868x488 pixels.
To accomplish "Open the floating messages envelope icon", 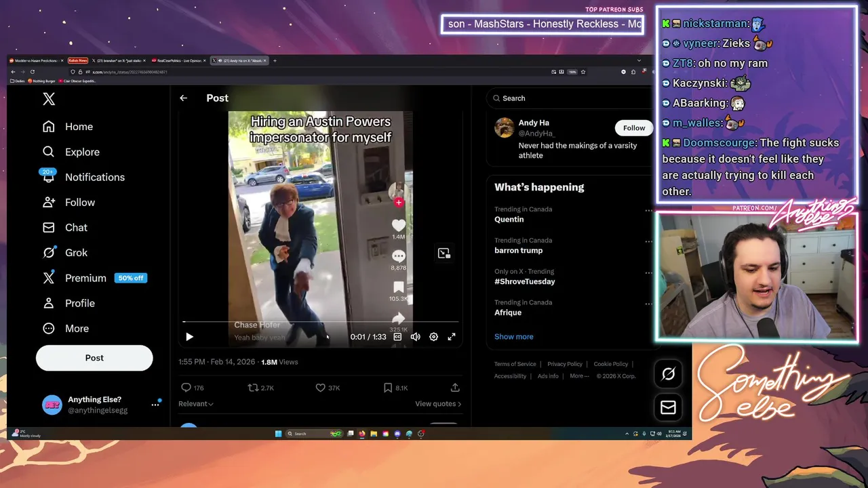I will (668, 407).
